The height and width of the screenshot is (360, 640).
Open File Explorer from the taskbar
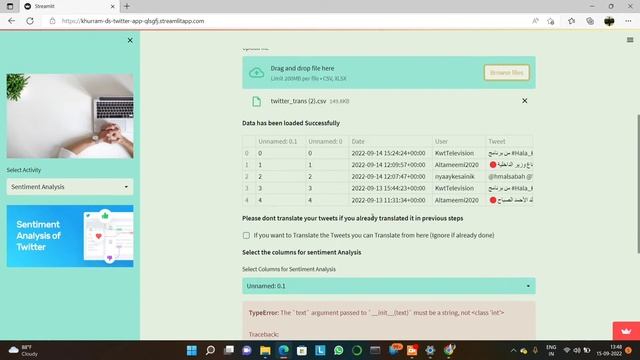pos(265,350)
